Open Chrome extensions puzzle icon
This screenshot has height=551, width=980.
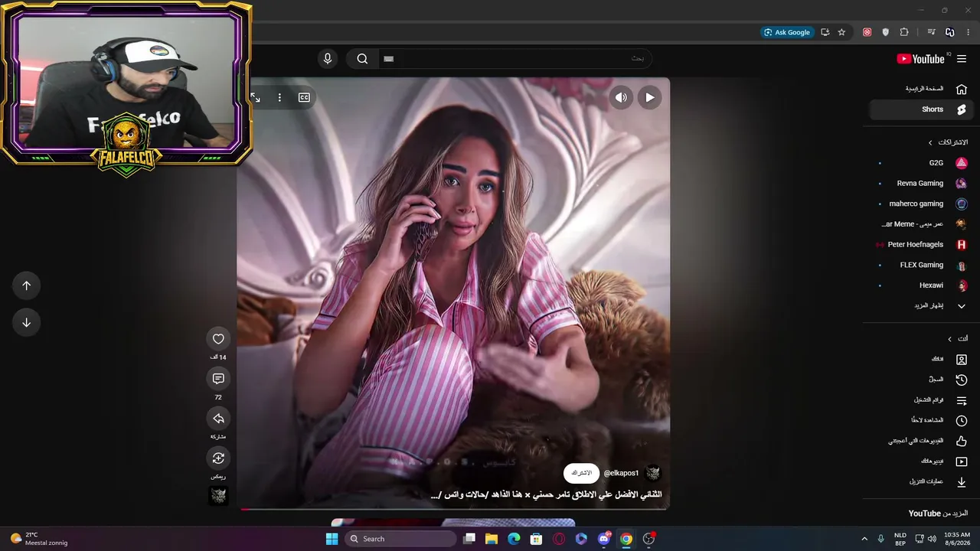pyautogui.click(x=904, y=32)
